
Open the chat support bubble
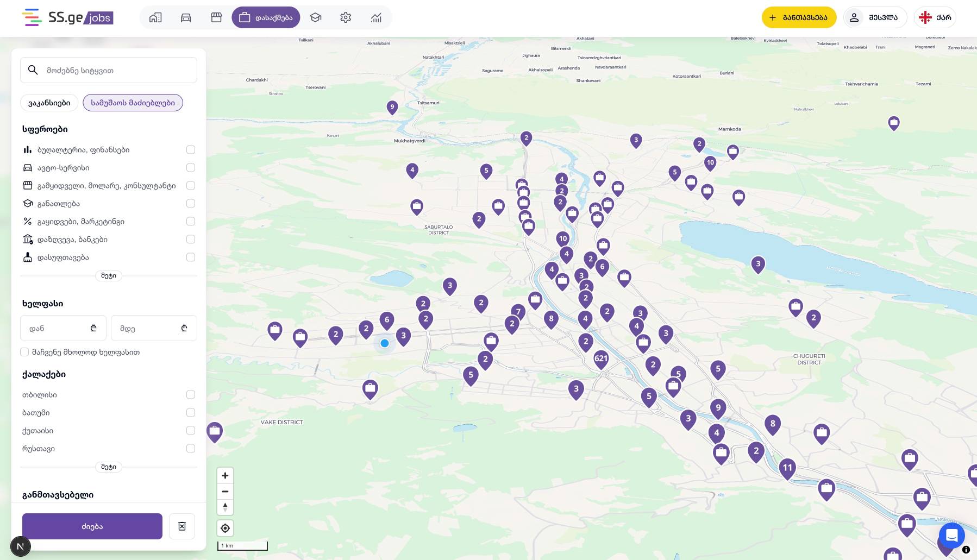pyautogui.click(x=951, y=536)
